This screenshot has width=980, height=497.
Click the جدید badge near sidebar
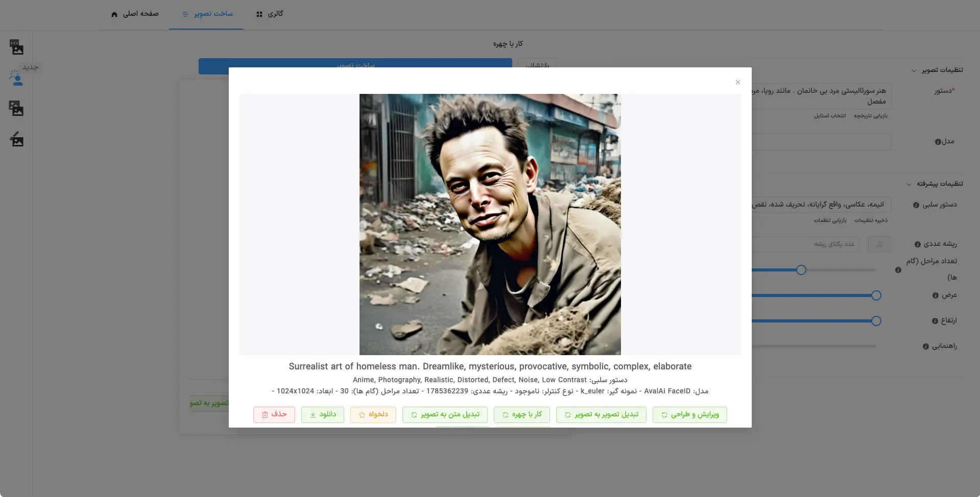coord(31,67)
